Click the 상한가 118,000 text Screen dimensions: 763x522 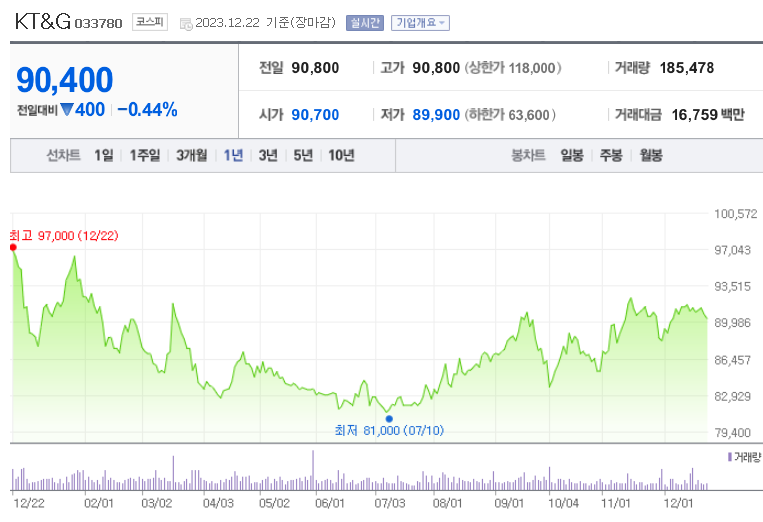point(513,68)
